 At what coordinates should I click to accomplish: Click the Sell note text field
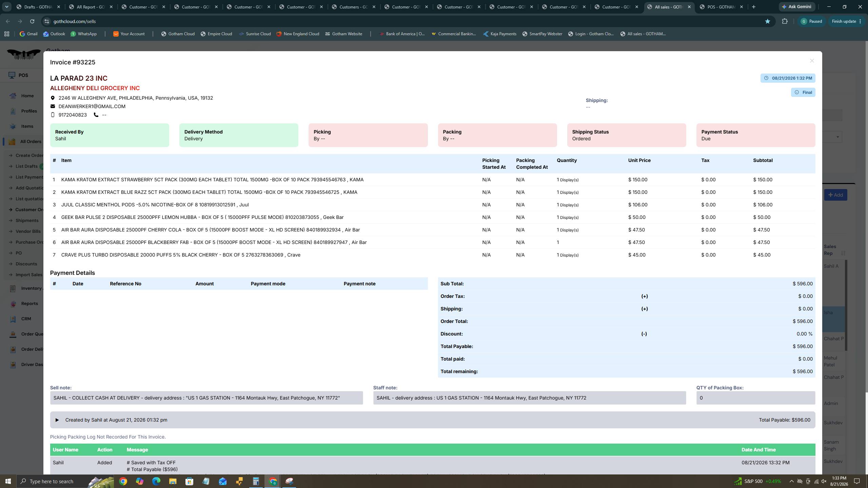(206, 398)
